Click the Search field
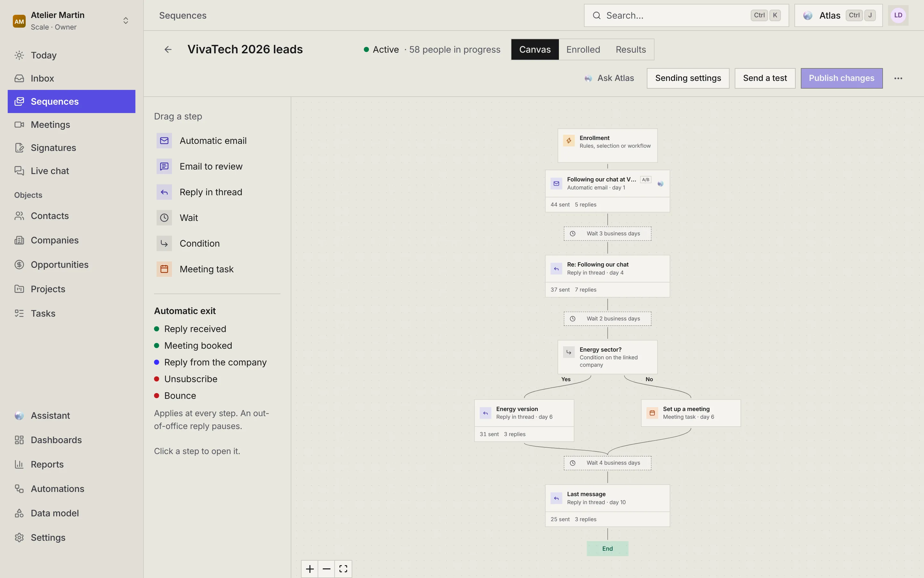924x578 pixels. [686, 15]
